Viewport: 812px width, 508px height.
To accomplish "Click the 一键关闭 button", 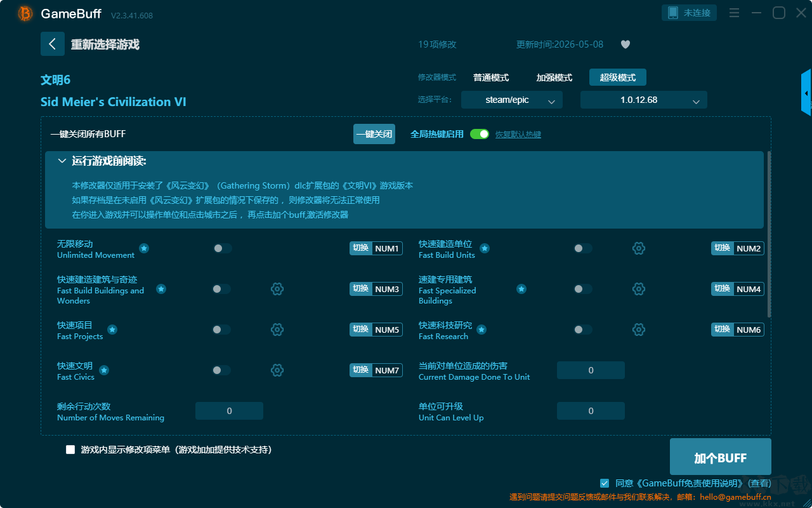I will click(x=374, y=134).
